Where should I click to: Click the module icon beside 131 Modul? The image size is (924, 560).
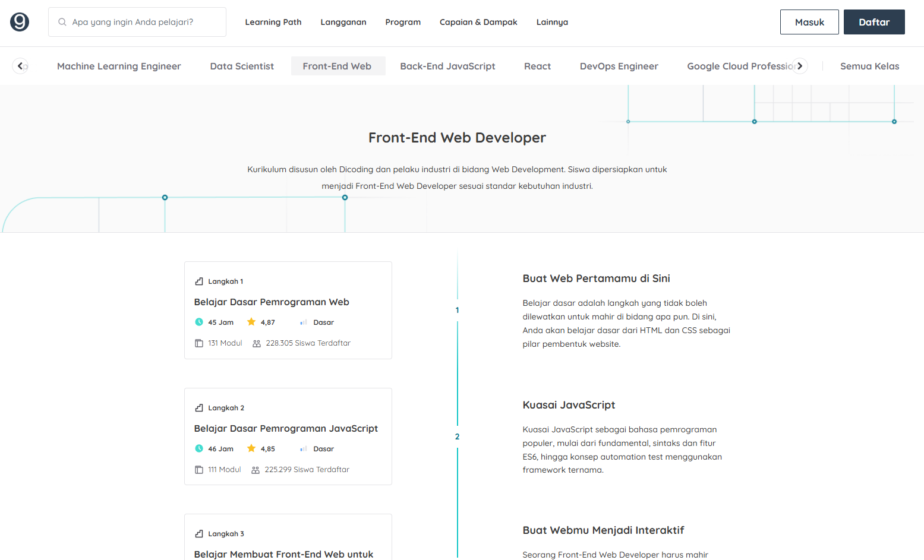(199, 343)
